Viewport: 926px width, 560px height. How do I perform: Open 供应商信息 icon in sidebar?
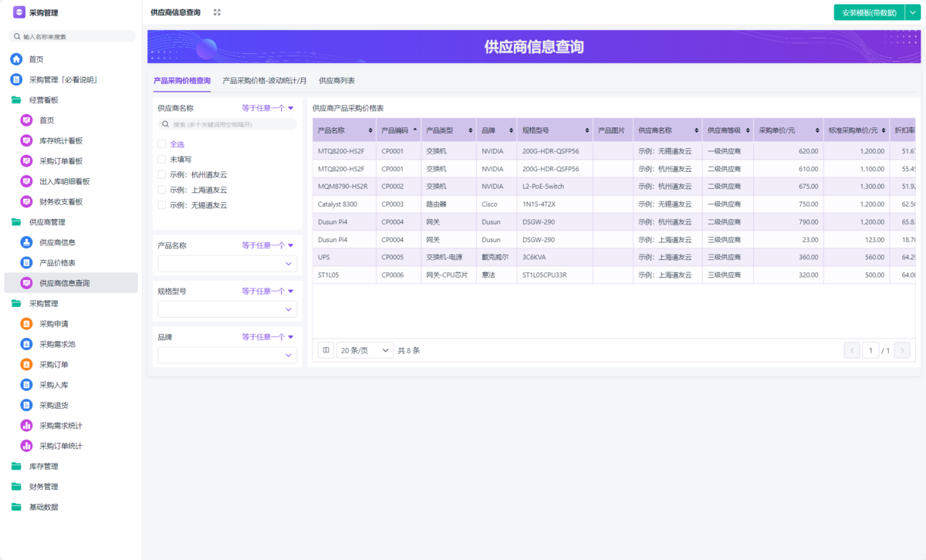[26, 242]
